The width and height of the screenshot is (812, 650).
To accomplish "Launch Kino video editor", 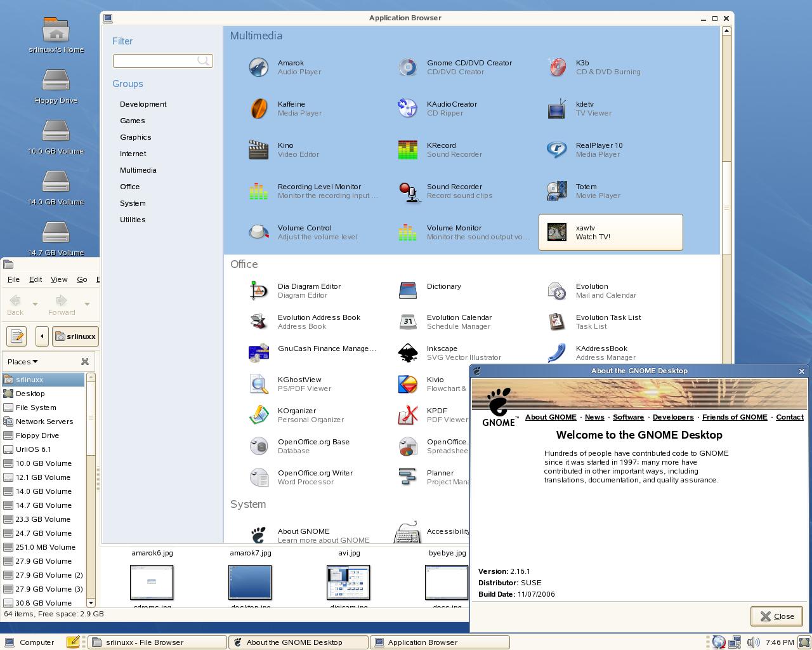I will click(258, 150).
